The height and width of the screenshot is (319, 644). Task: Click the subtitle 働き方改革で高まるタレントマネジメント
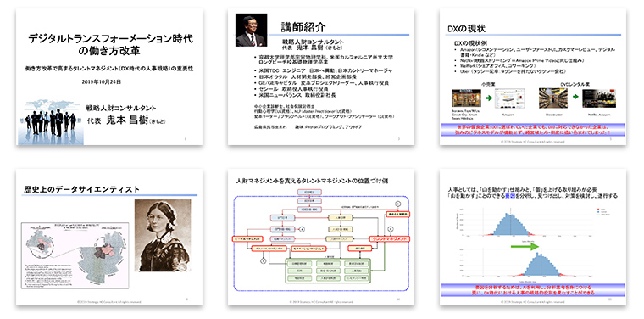click(108, 68)
